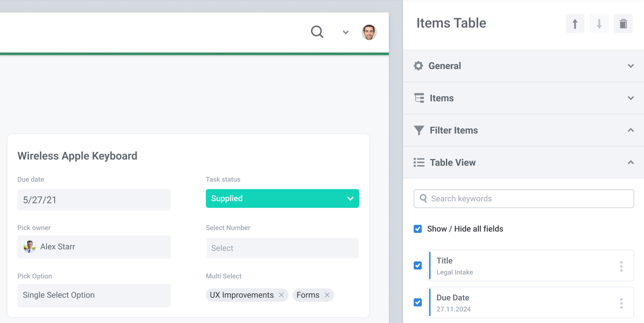The height and width of the screenshot is (323, 644).
Task: Open search with the magnifier icon in navbar
Action: [x=317, y=32]
